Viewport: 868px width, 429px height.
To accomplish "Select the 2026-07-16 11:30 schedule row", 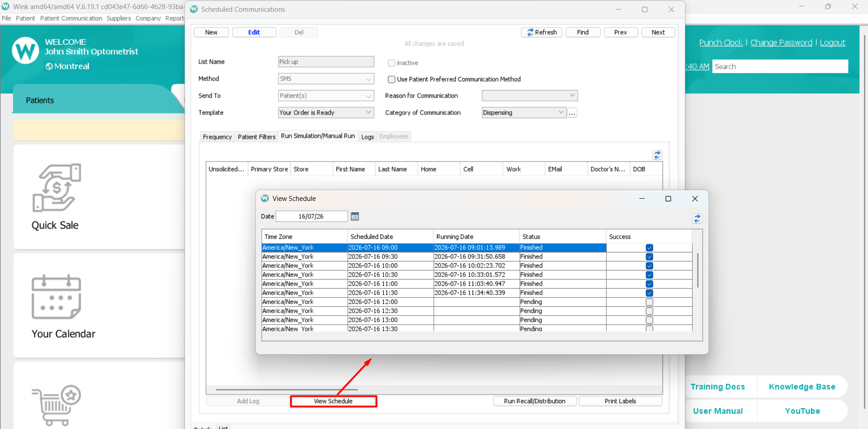I will click(x=477, y=293).
